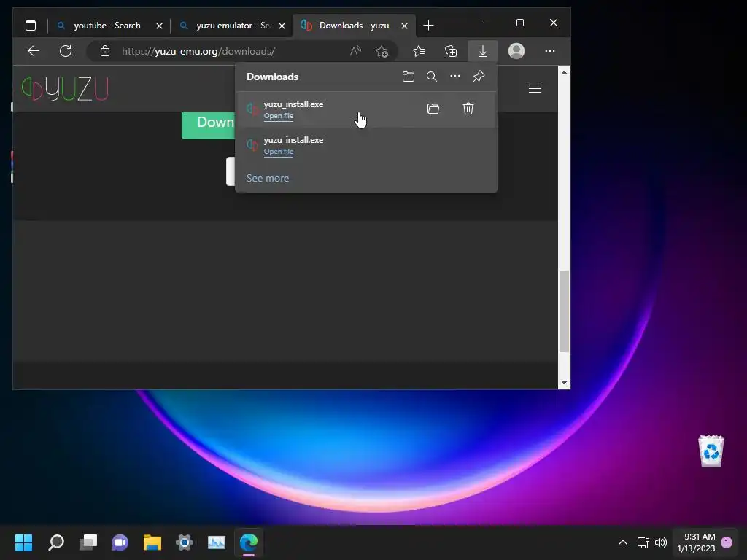Viewport: 747px width, 560px height.
Task: Click the page scrollbar up arrow
Action: coord(564,72)
